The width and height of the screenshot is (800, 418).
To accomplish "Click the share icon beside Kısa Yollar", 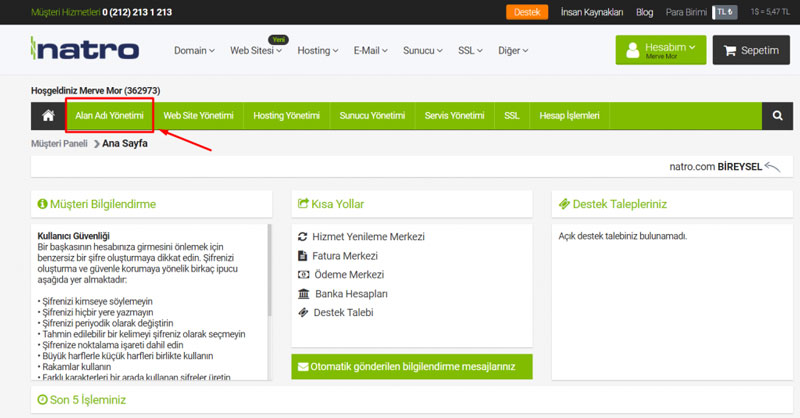I will (x=303, y=204).
